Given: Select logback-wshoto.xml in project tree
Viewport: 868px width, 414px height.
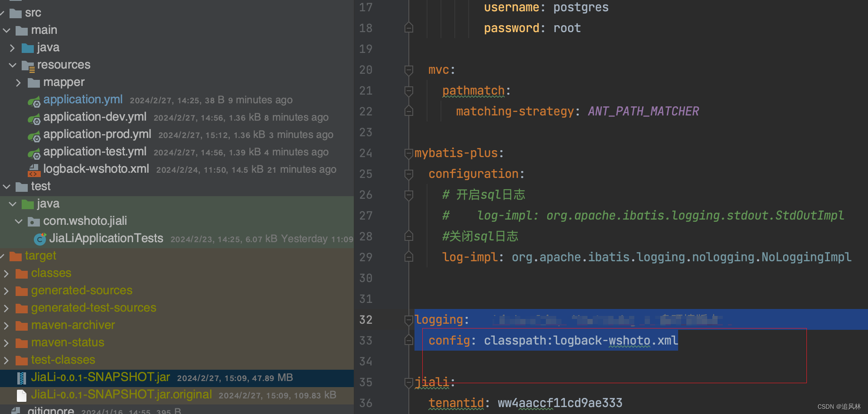Looking at the screenshot, I should point(96,169).
